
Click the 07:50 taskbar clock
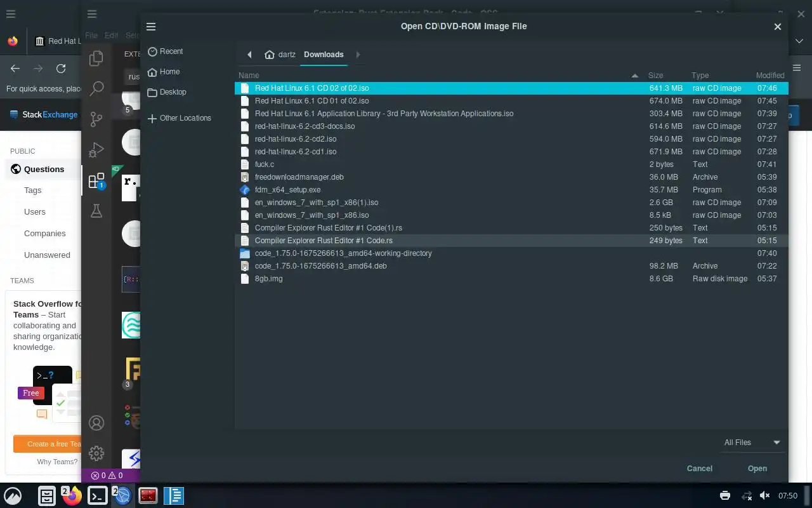[788, 495]
